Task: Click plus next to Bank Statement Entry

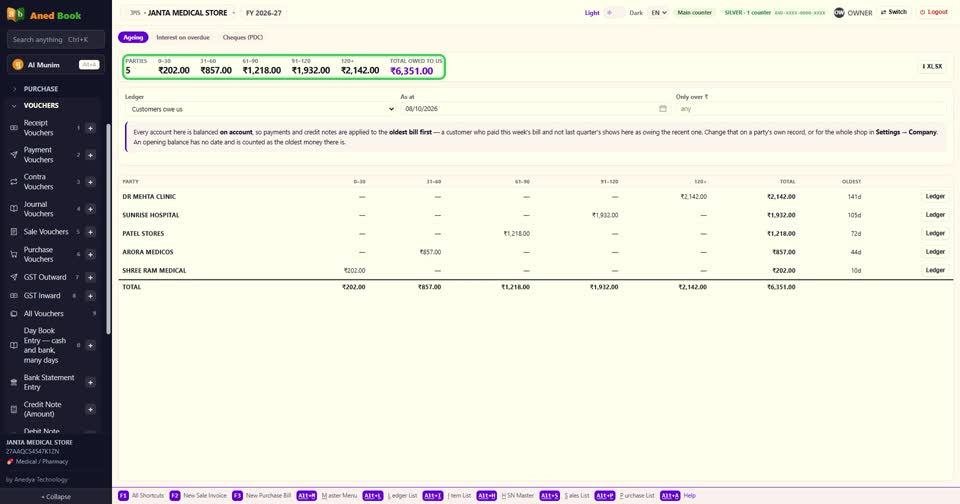Action: click(x=90, y=382)
